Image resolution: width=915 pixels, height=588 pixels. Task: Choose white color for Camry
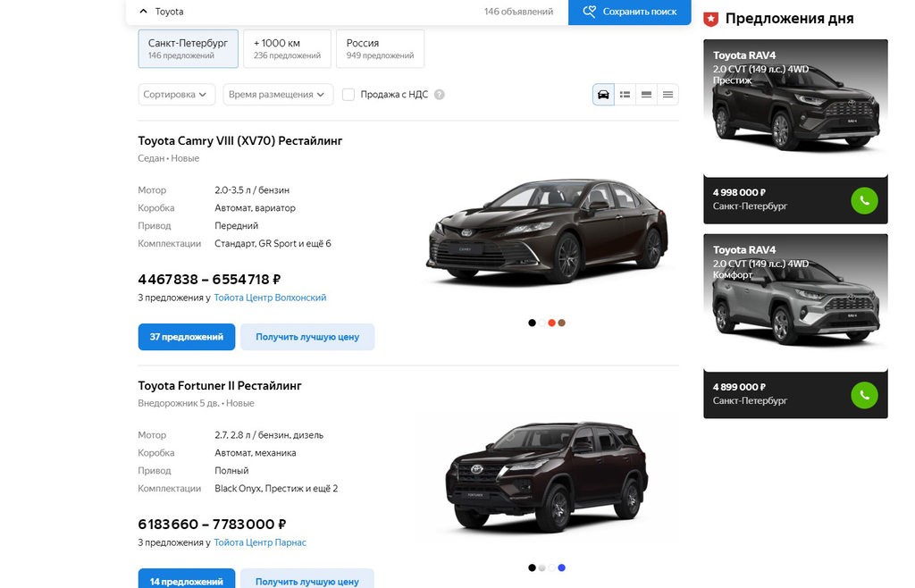click(x=541, y=323)
